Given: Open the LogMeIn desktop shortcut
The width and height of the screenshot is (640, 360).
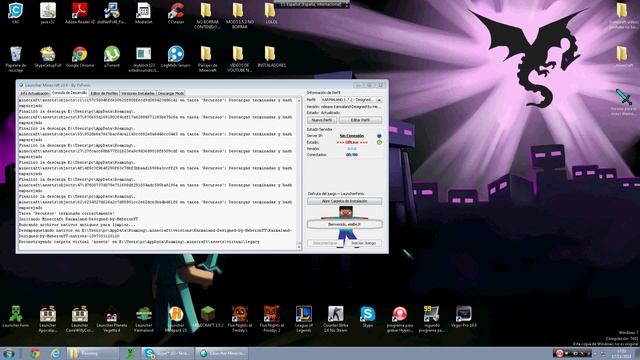Looking at the screenshot, I should click(x=176, y=56).
